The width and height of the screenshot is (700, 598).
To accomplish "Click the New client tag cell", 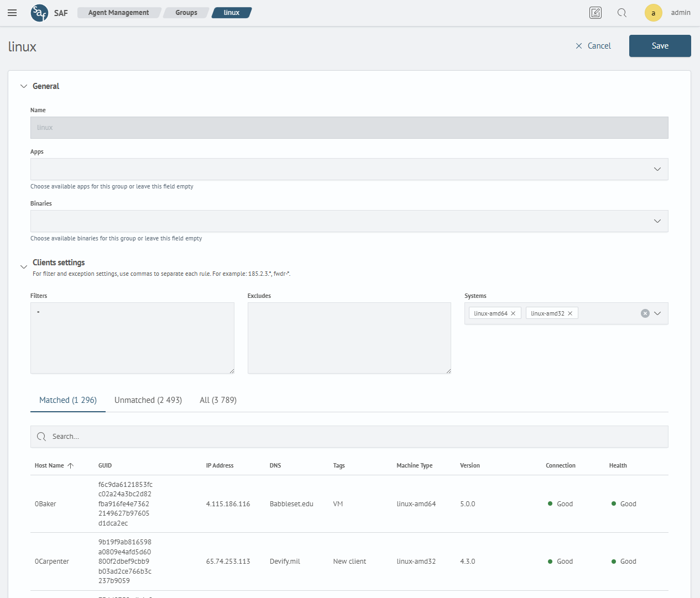I will (349, 562).
